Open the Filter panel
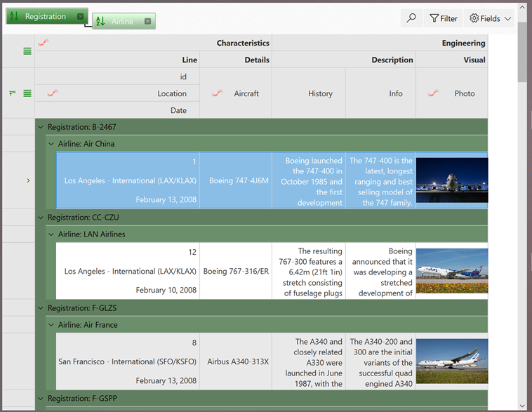 tap(444, 18)
